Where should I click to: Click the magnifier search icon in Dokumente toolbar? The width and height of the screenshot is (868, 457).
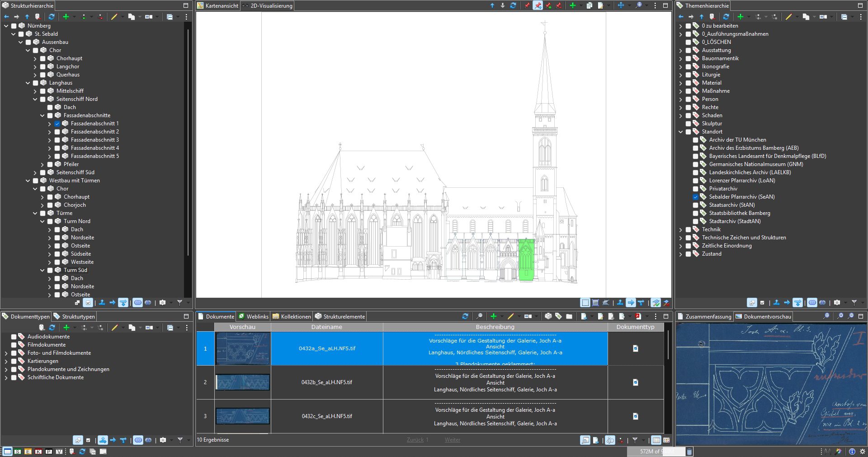(x=479, y=316)
